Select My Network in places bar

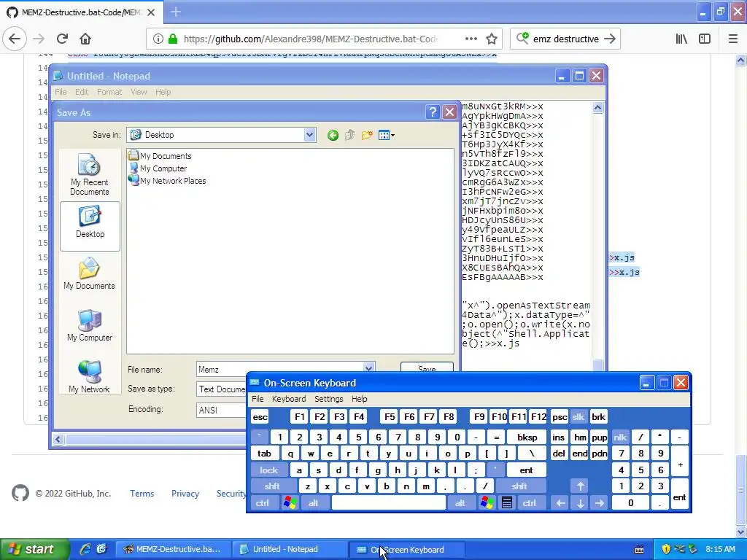pyautogui.click(x=89, y=377)
